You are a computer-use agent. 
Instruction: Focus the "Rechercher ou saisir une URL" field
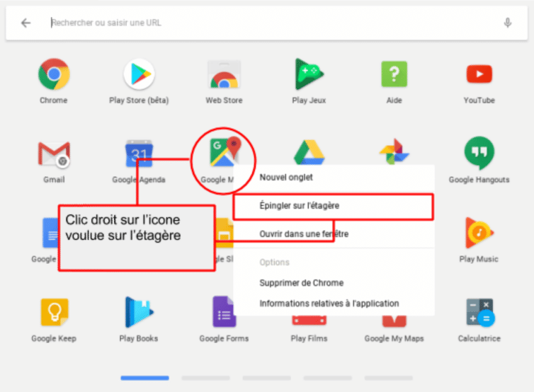click(x=269, y=23)
